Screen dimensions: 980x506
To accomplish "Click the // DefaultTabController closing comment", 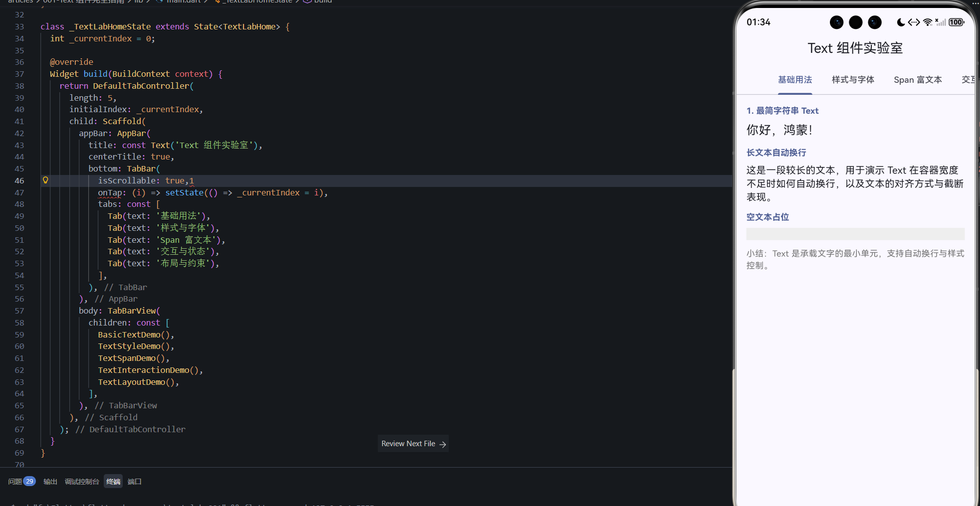I will (130, 429).
